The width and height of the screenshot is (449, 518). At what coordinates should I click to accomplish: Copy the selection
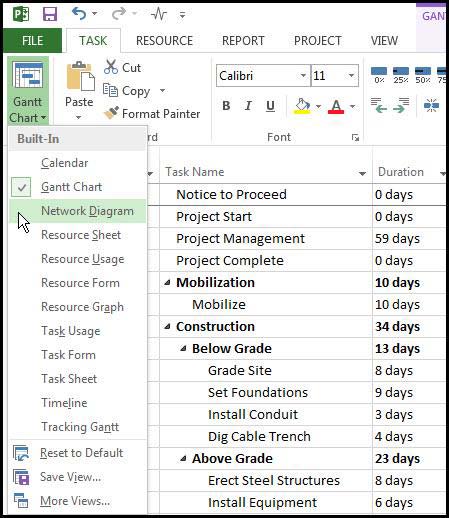127,91
